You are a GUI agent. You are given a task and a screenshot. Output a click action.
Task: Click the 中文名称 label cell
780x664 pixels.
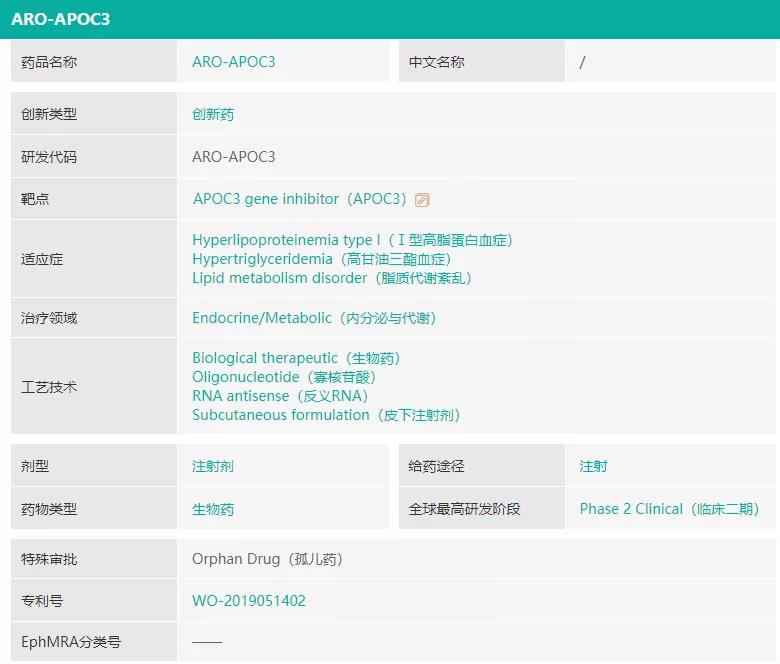pos(482,62)
